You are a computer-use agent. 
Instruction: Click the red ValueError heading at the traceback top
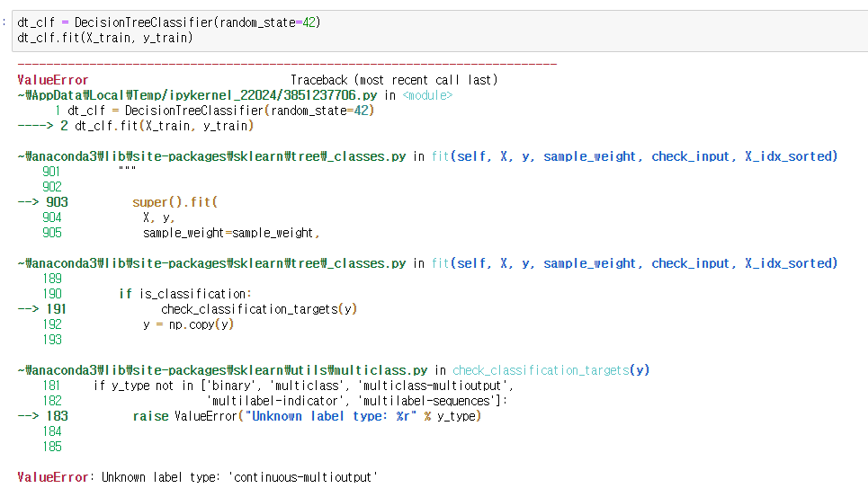[x=52, y=80]
